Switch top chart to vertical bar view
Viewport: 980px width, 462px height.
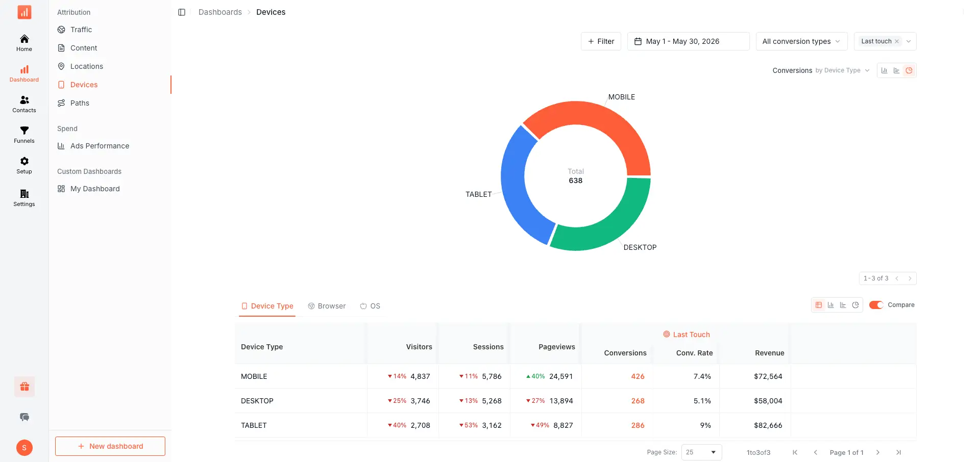pos(884,70)
